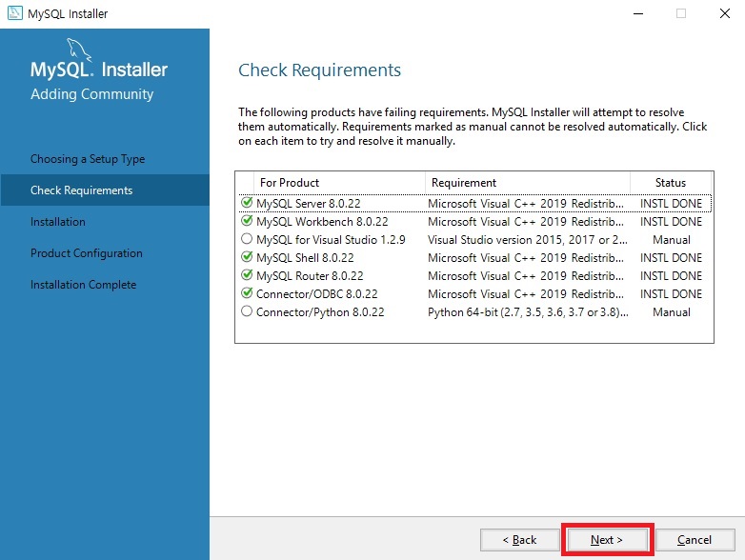Click the Requirement column header
Viewport: 745px width, 560px height.
[x=528, y=183]
